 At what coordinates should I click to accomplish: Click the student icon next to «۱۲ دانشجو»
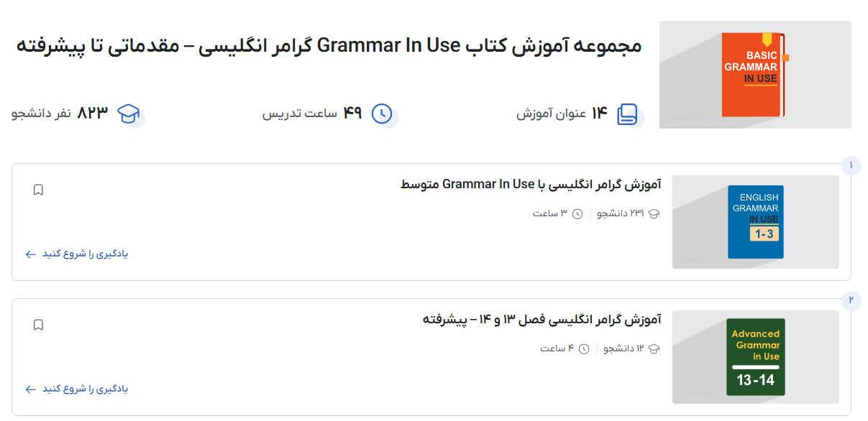coord(652,348)
